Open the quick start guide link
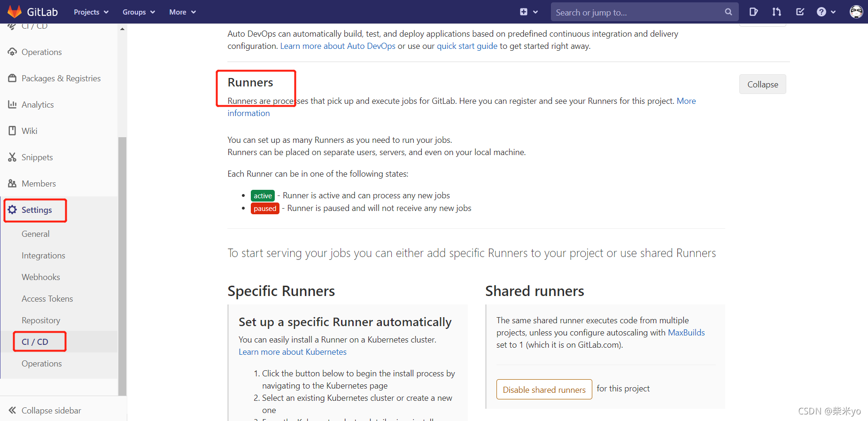Image resolution: width=868 pixels, height=421 pixels. (x=467, y=46)
